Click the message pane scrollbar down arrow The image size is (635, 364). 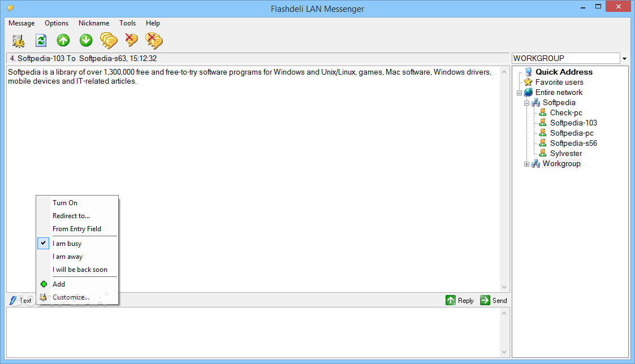click(504, 287)
